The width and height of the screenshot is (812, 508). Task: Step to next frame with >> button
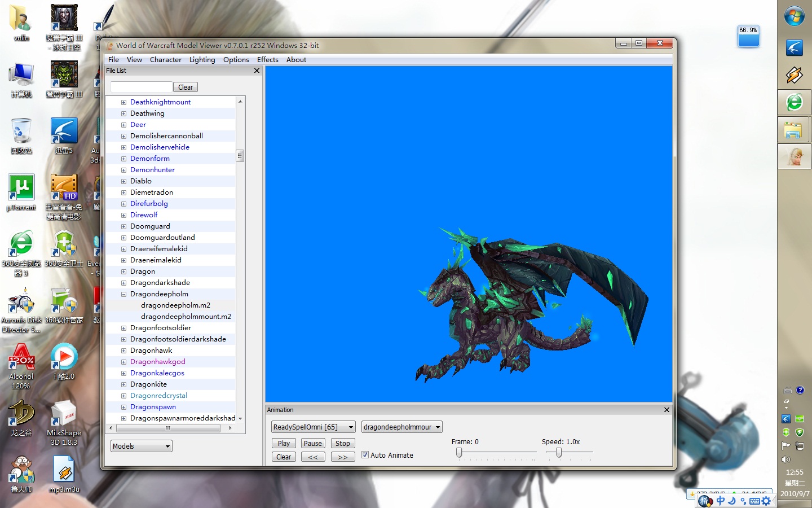343,457
